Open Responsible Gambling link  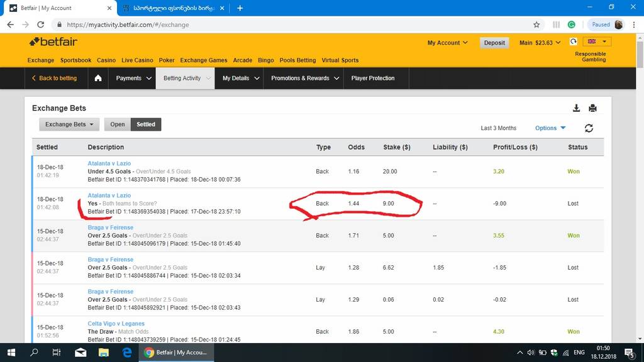coord(590,57)
